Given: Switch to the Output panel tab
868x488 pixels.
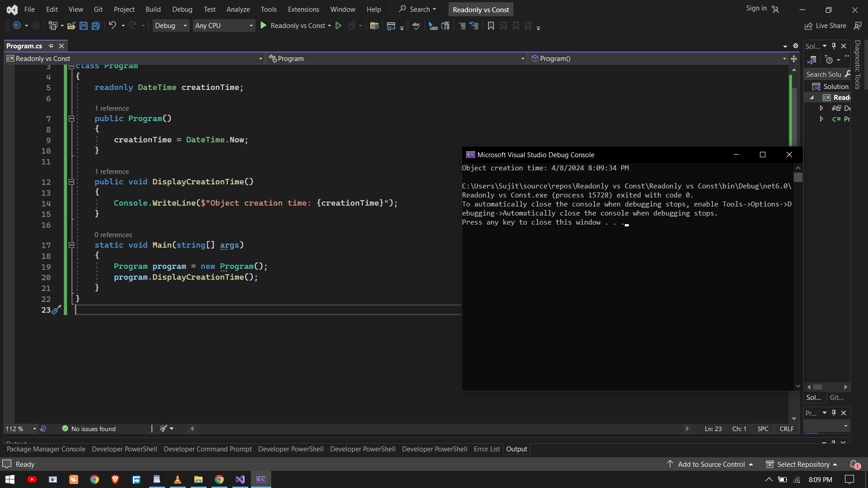Looking at the screenshot, I should click(x=516, y=449).
